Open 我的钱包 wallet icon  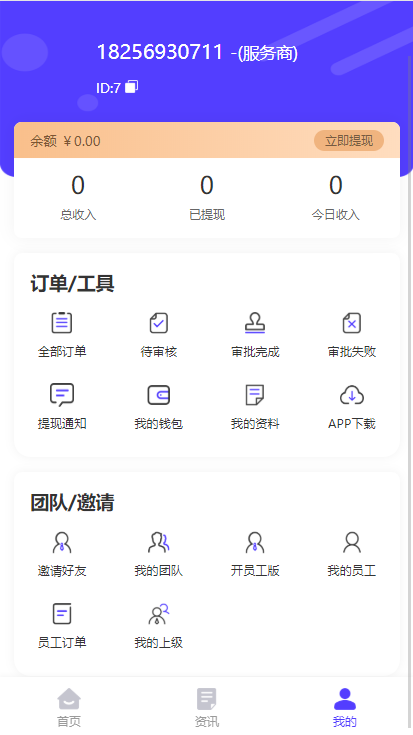158,395
